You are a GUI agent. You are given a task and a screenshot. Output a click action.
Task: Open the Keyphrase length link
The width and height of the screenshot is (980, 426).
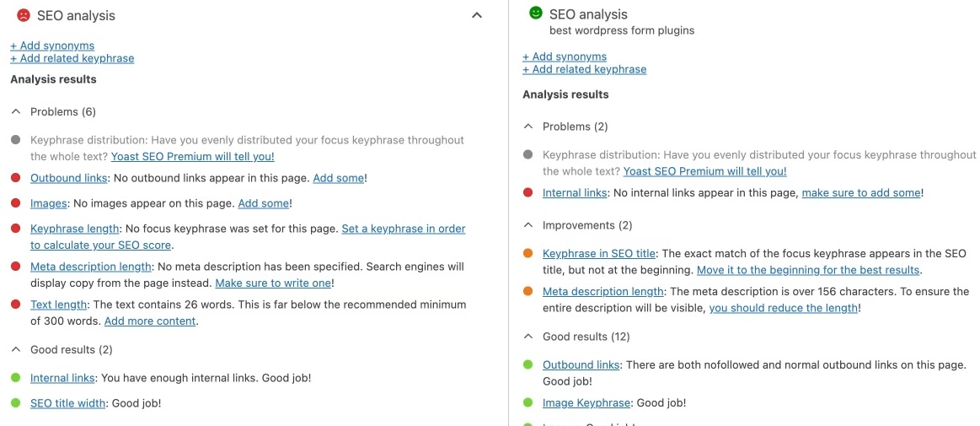pyautogui.click(x=74, y=229)
